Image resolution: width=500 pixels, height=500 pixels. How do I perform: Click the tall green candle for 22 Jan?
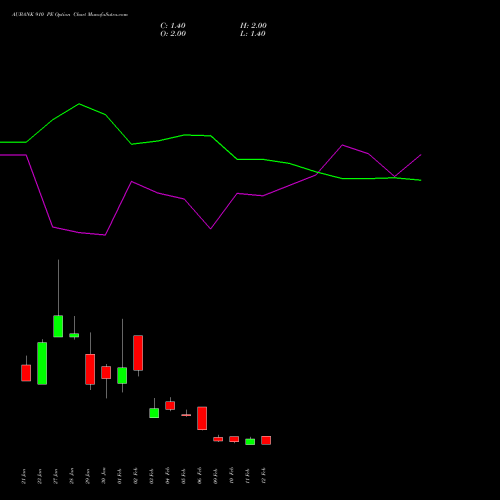coord(42,363)
